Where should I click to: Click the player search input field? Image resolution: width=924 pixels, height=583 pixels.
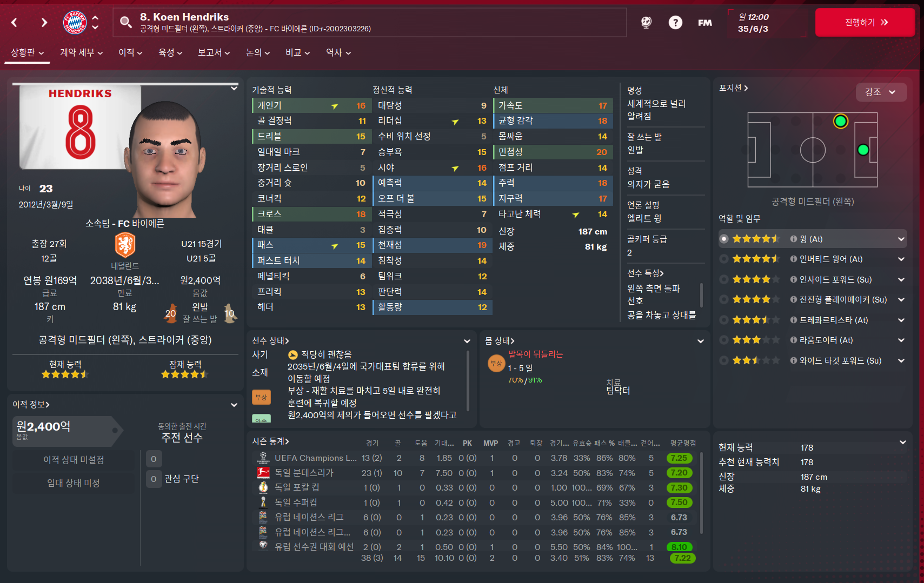[x=370, y=22]
